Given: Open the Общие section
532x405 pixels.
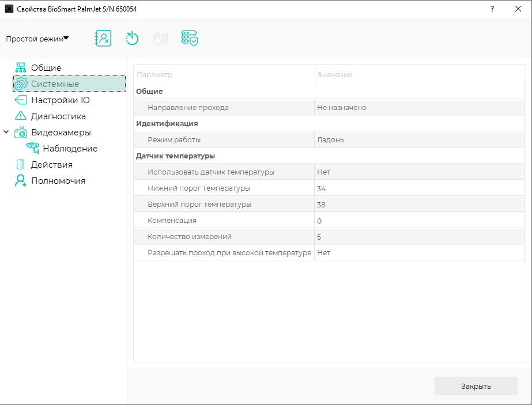Looking at the screenshot, I should [46, 68].
